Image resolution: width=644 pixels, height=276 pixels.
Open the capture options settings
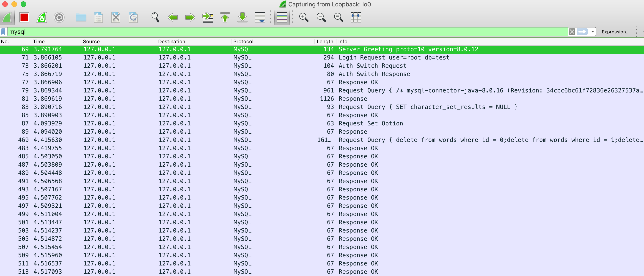[x=59, y=17]
